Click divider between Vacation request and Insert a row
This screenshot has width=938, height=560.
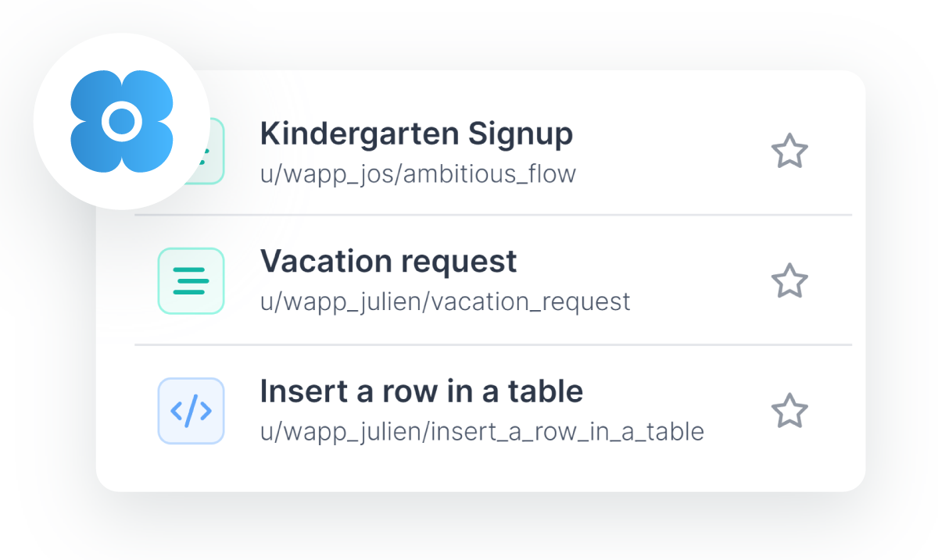click(493, 344)
